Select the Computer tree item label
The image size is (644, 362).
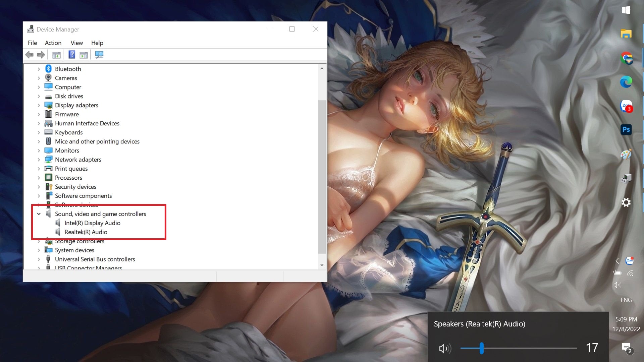coord(68,87)
